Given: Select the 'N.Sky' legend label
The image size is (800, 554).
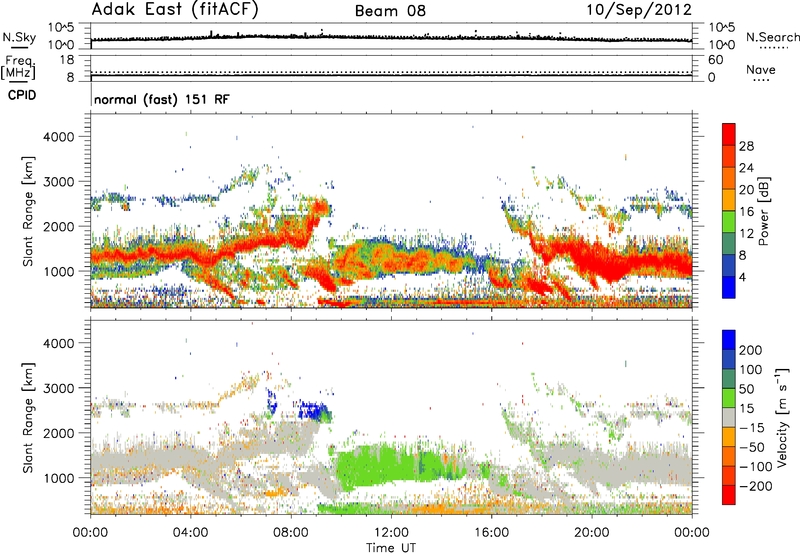Looking at the screenshot, I should (x=19, y=37).
